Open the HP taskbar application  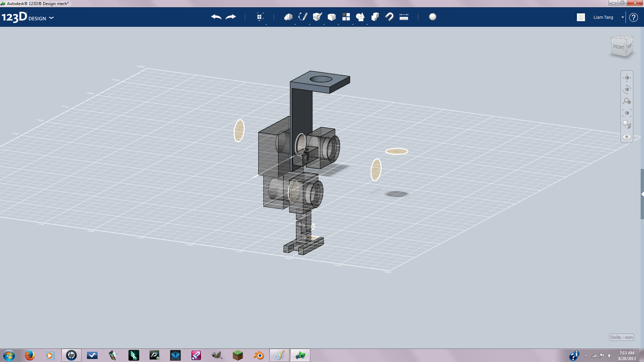click(71, 355)
